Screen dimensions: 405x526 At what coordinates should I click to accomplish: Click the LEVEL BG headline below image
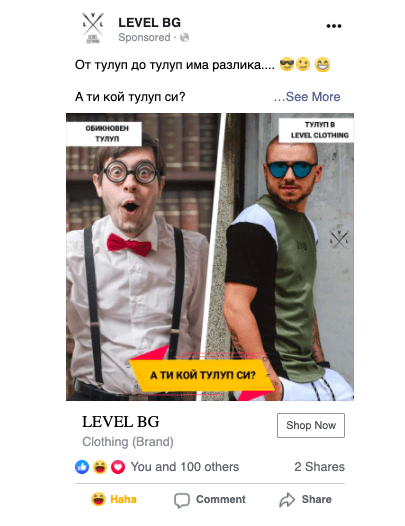point(121,422)
